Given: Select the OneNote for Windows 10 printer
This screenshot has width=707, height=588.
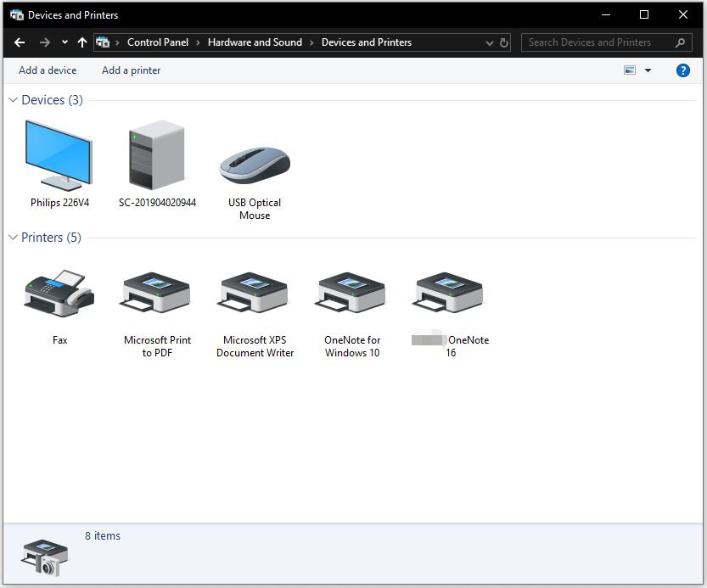Looking at the screenshot, I should [x=351, y=291].
